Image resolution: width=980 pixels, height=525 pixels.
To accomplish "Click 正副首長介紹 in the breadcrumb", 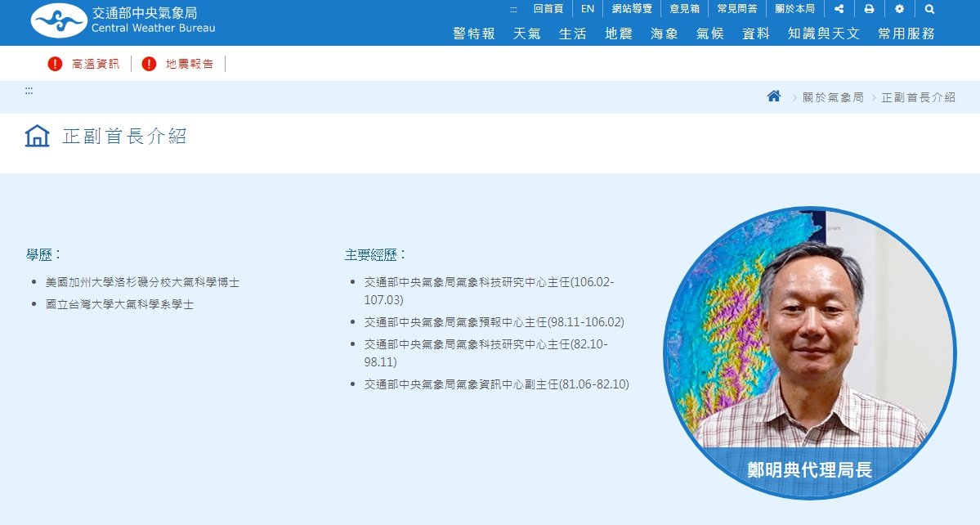I will (918, 97).
